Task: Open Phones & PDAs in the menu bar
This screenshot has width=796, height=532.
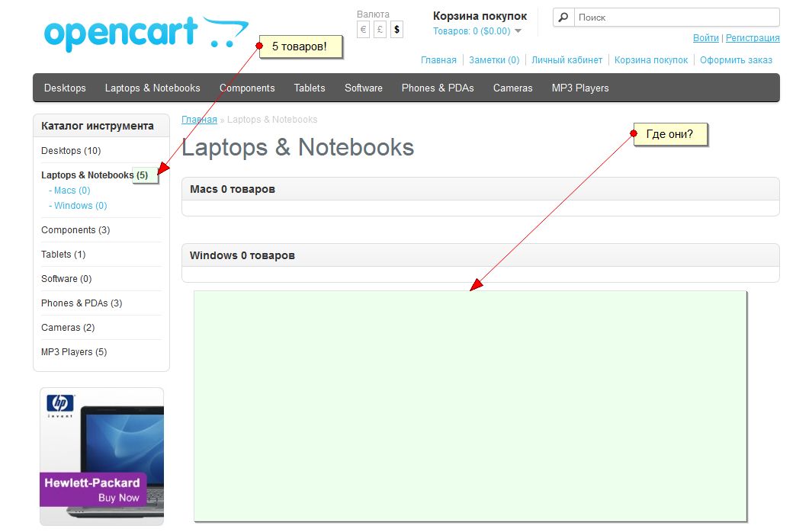Action: pyautogui.click(x=438, y=88)
